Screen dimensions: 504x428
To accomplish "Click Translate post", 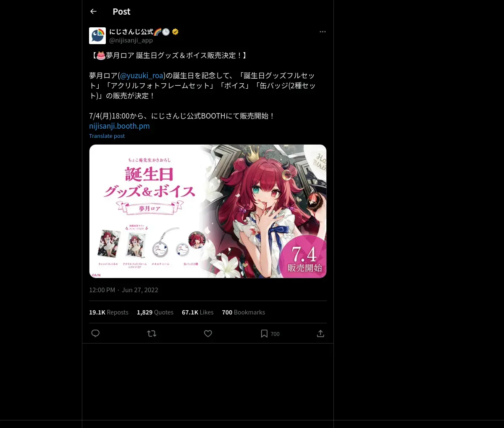I will click(x=107, y=136).
